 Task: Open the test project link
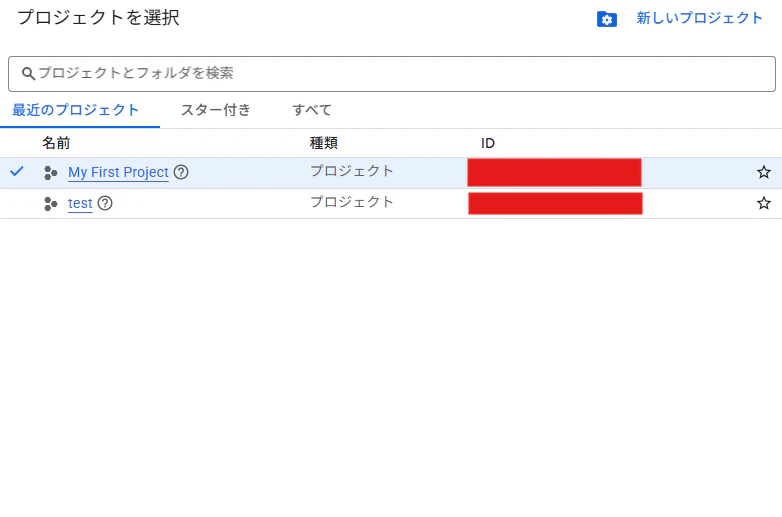(80, 203)
